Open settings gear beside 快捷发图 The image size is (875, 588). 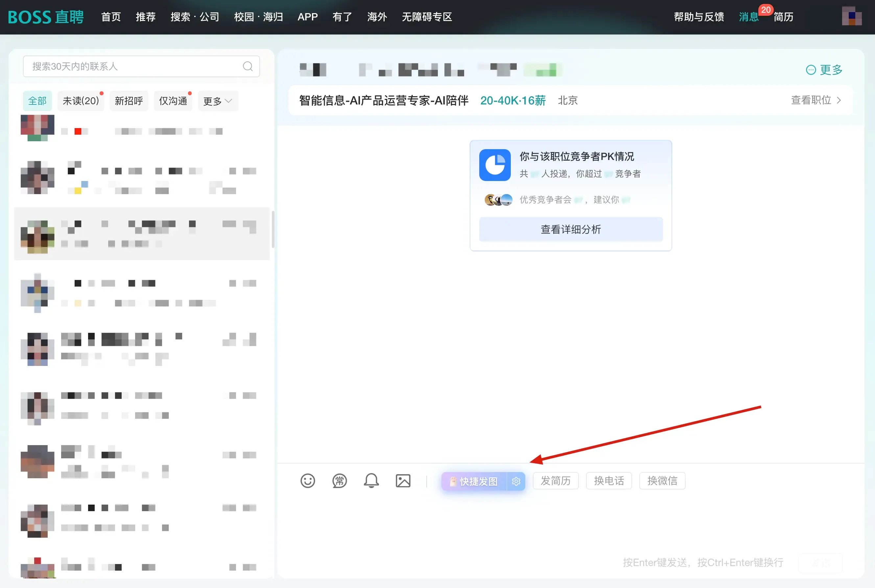coord(516,482)
